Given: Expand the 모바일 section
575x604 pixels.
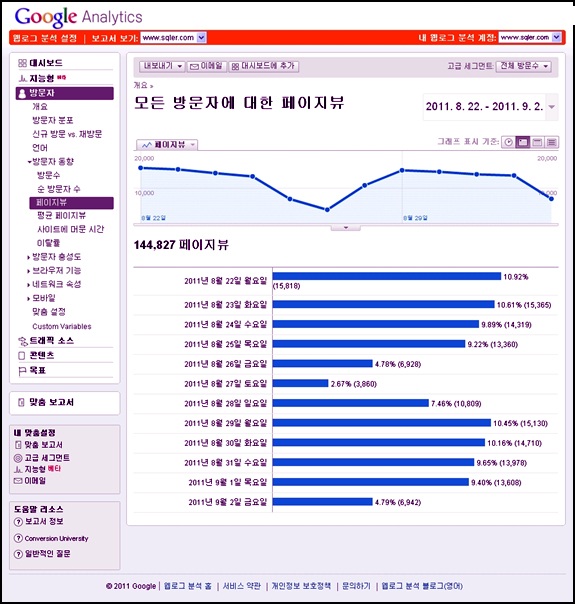Looking at the screenshot, I should 28,299.
